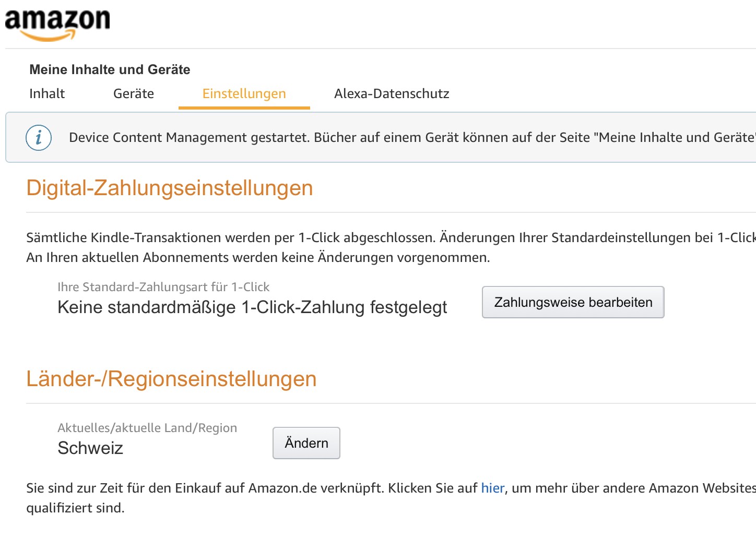The width and height of the screenshot is (756, 550).
Task: Click the 'An Ihren aktuellen Abonnements' sentence
Action: click(x=258, y=258)
